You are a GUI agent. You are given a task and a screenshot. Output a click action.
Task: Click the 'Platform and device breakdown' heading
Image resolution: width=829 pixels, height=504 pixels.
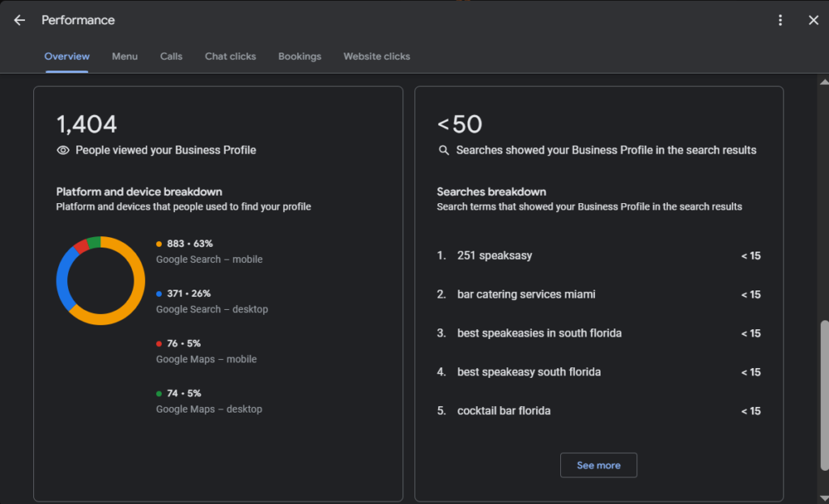coord(139,192)
